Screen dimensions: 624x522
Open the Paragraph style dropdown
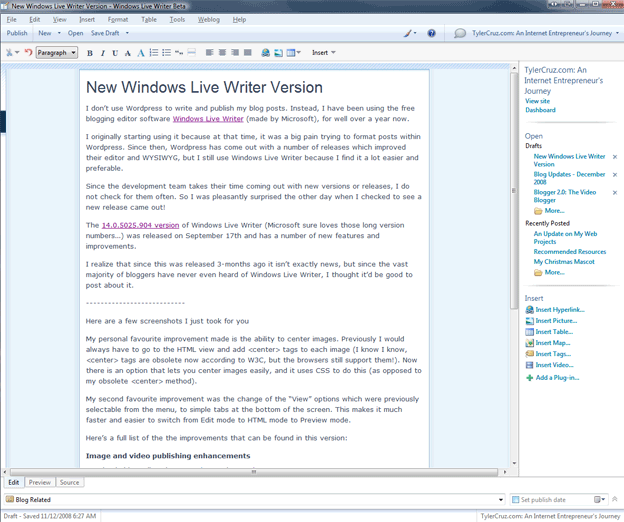click(x=57, y=53)
